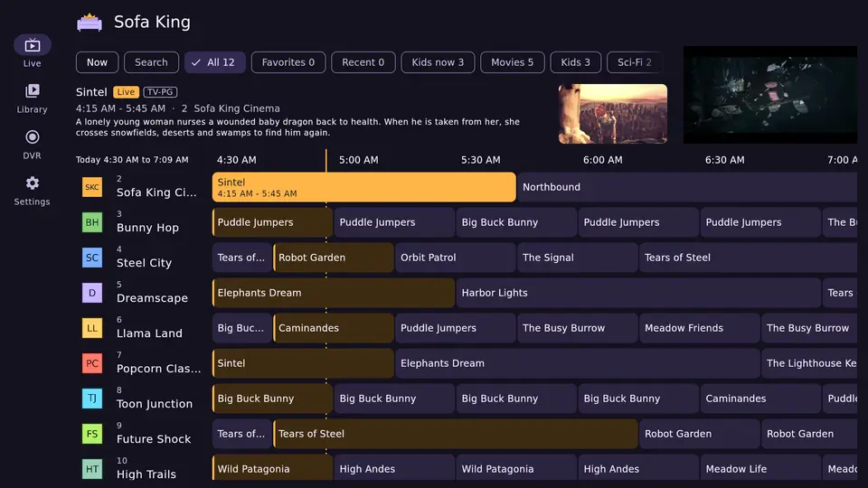The width and height of the screenshot is (868, 488).
Task: Select Toon Junction channel name
Action: click(x=155, y=404)
